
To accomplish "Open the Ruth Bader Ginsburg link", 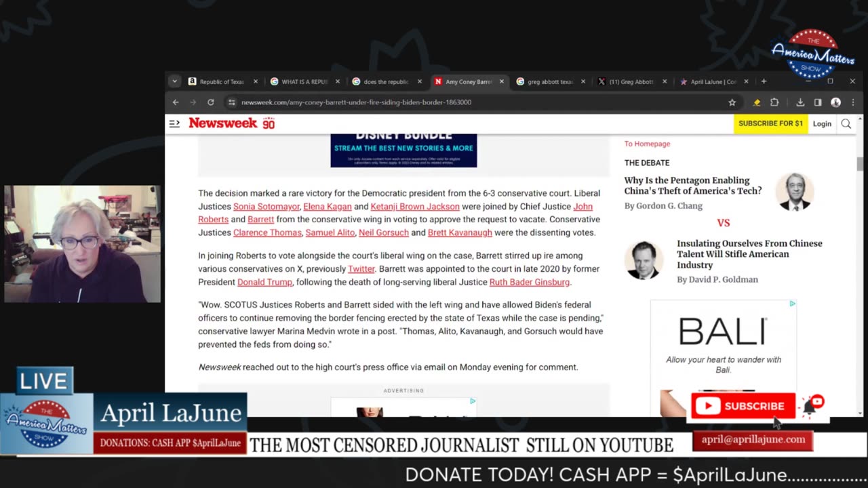I will click(530, 282).
